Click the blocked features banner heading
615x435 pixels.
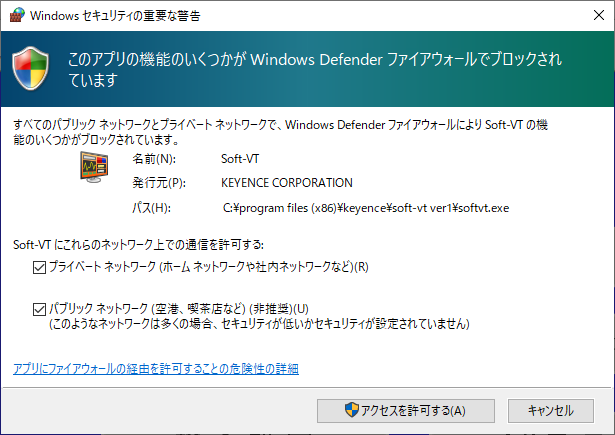(x=315, y=69)
